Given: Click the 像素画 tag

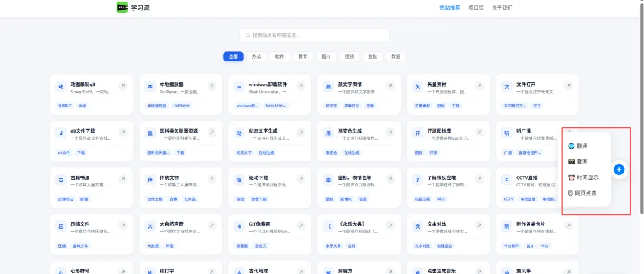Looking at the screenshot, I should click(x=242, y=245).
